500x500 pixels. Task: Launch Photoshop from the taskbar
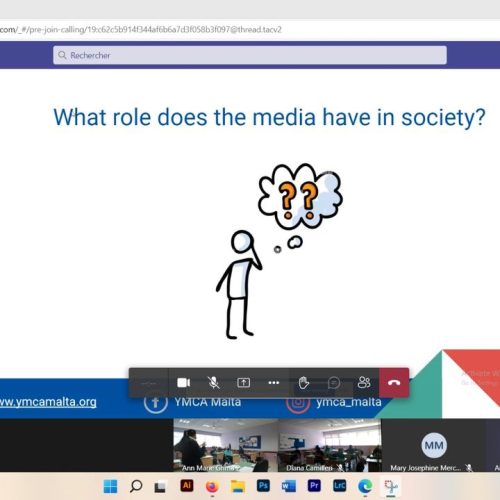click(263, 486)
